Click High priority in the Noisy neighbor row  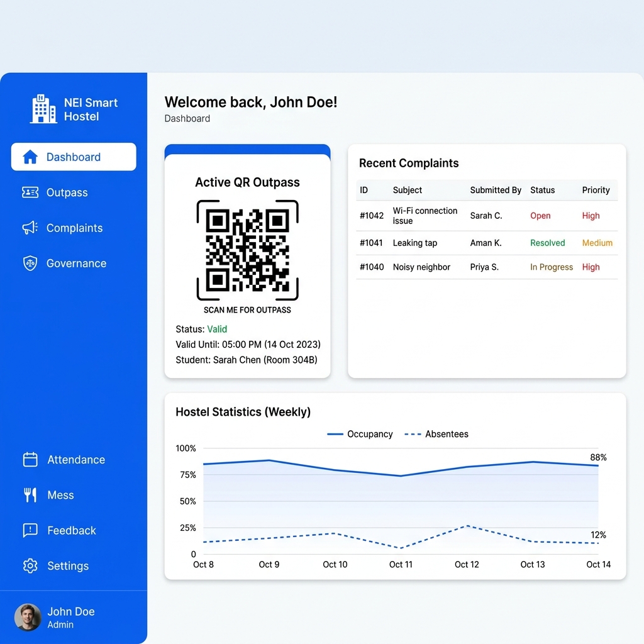coord(591,267)
